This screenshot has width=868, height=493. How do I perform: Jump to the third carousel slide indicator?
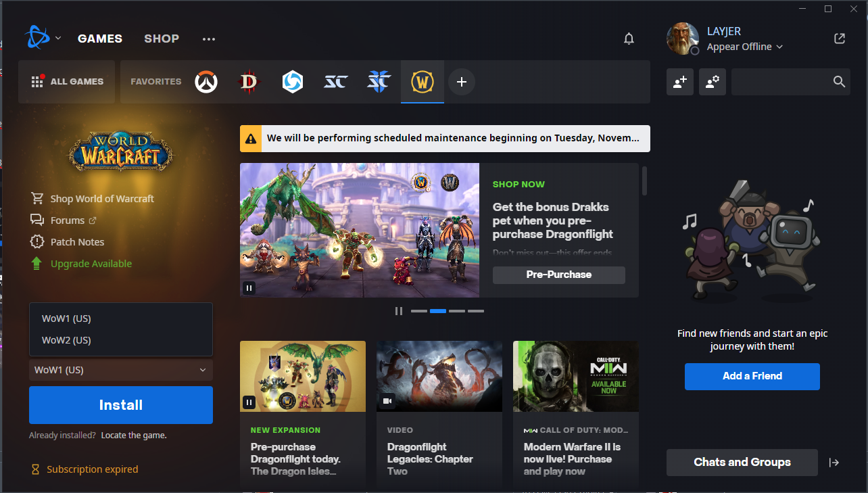[457, 311]
